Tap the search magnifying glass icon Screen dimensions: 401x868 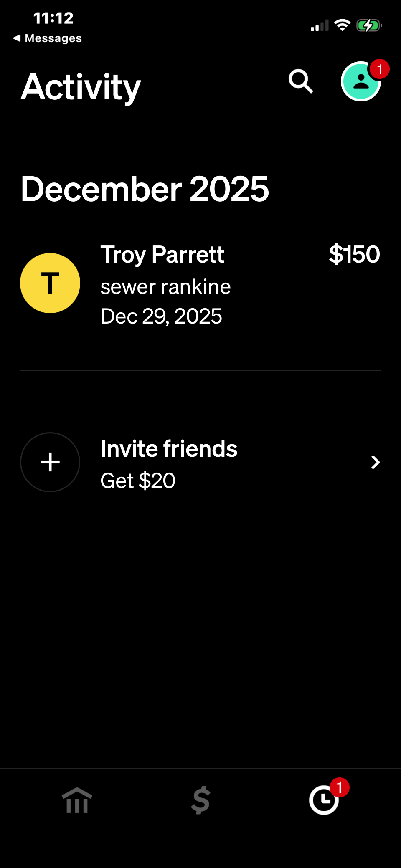(x=301, y=81)
